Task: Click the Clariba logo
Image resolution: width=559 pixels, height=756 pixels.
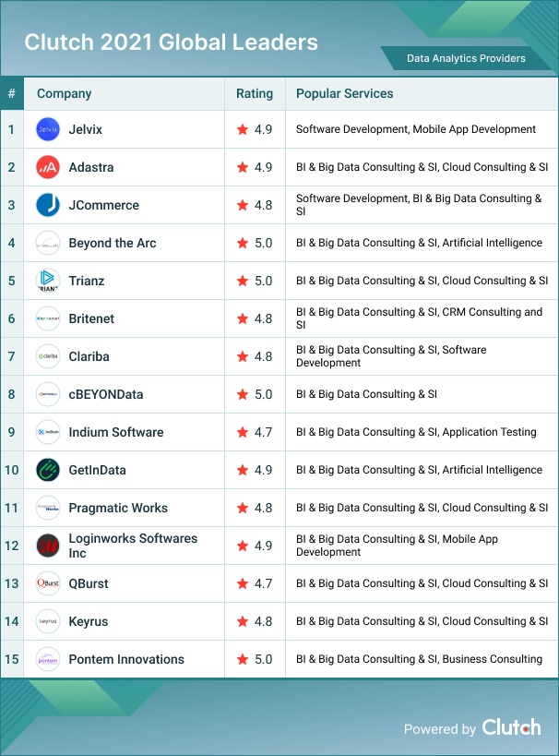Action: pyautogui.click(x=48, y=356)
